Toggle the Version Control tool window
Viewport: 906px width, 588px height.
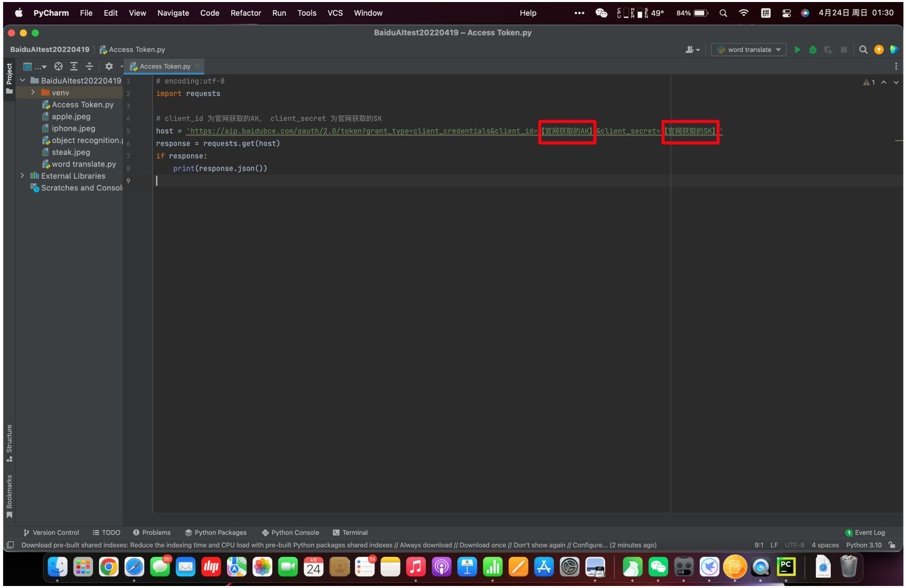tap(51, 533)
